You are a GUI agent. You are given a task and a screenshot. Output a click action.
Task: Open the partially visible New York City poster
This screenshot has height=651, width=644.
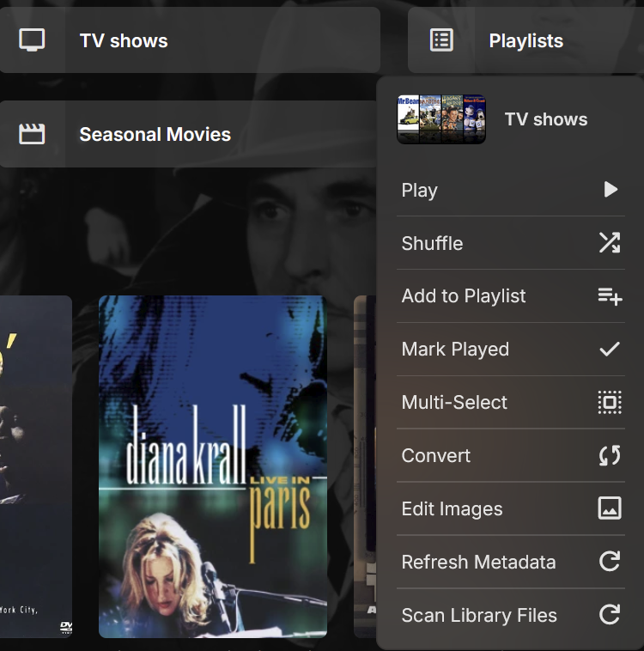click(36, 466)
